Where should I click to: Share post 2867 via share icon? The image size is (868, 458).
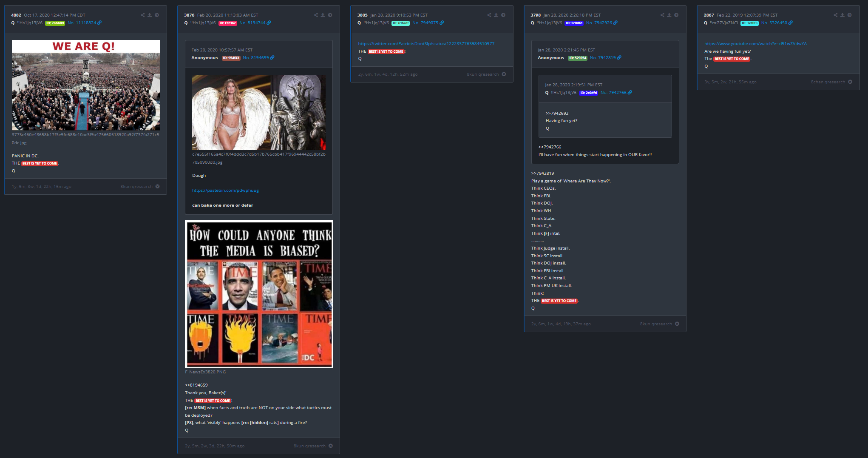(x=836, y=15)
